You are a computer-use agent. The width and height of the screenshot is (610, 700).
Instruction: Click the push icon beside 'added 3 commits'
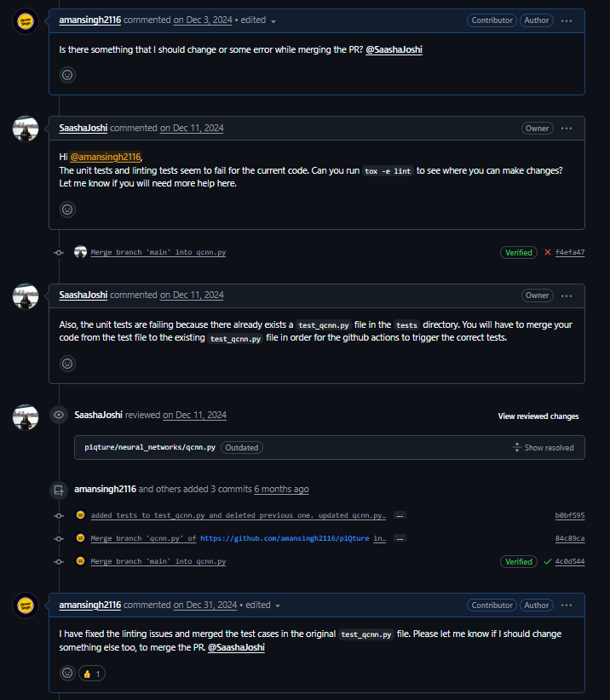point(58,490)
